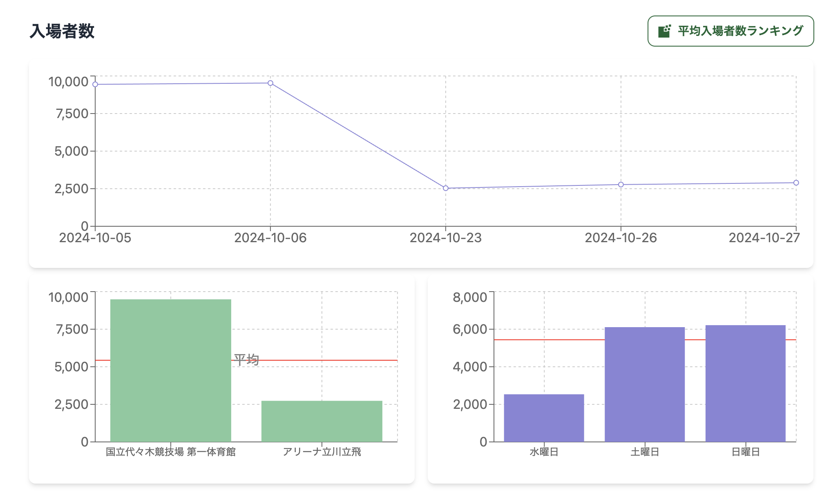Click the 国立代々木競技場 第一体育館 green bar
The width and height of the screenshot is (840, 504).
point(171,370)
